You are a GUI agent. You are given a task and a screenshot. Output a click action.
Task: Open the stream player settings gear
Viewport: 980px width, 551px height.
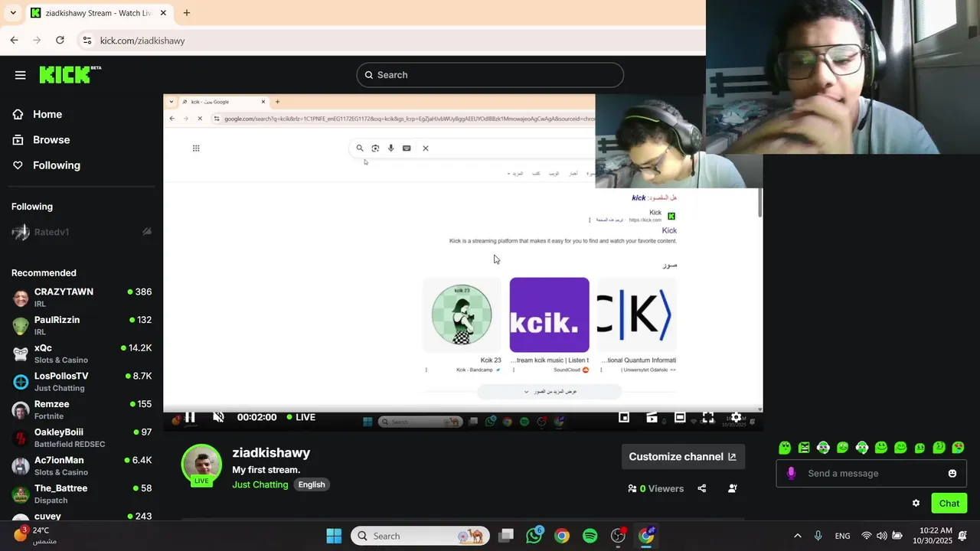tap(736, 417)
